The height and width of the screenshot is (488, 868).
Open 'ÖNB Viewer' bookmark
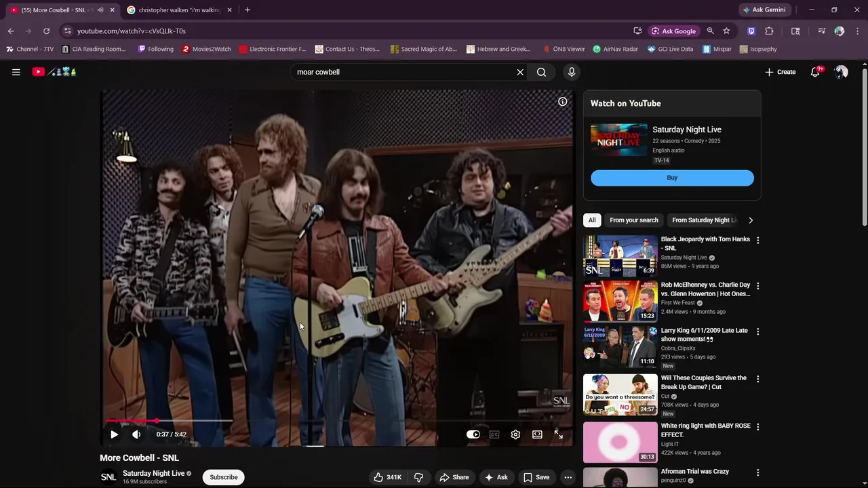point(564,49)
